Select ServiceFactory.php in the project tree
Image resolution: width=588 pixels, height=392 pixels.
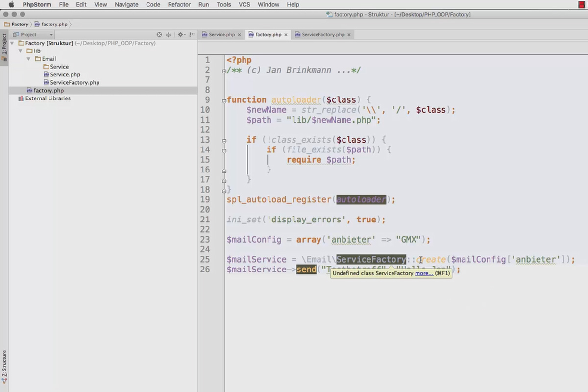[x=74, y=82]
